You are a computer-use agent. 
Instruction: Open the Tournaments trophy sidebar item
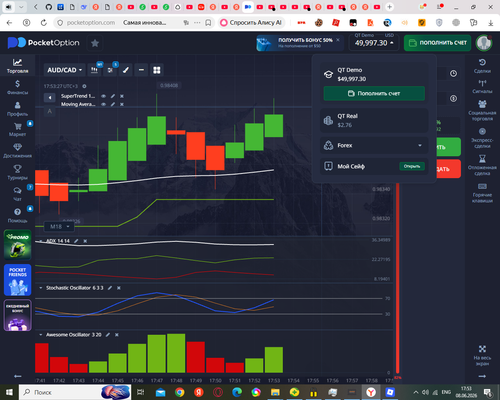(17, 172)
